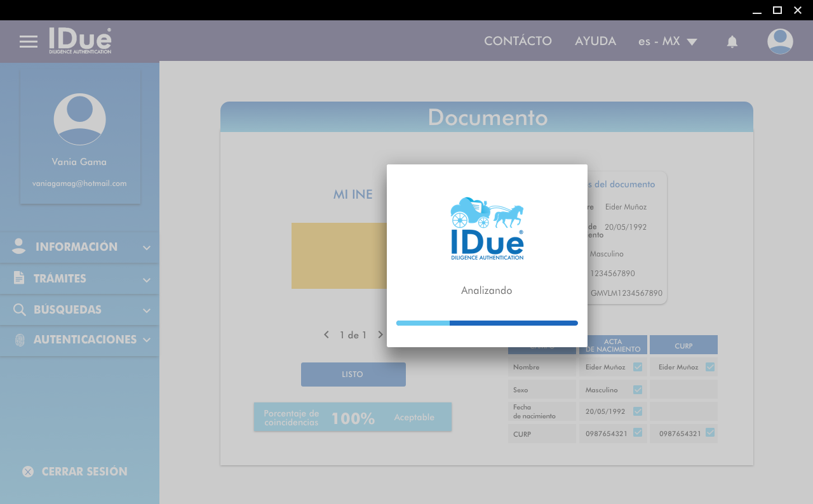Go to previous page arrow beside 1 de 1
The image size is (813, 504).
(x=326, y=335)
